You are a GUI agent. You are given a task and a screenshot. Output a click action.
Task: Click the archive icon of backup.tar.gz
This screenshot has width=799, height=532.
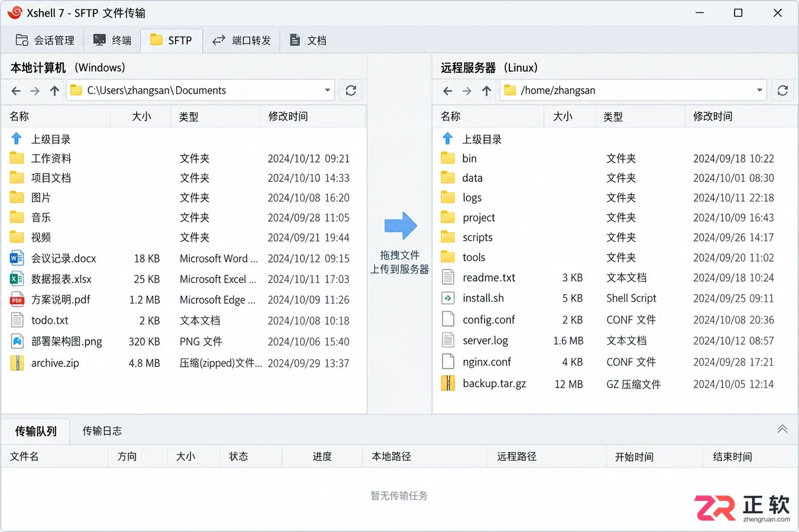(448, 384)
